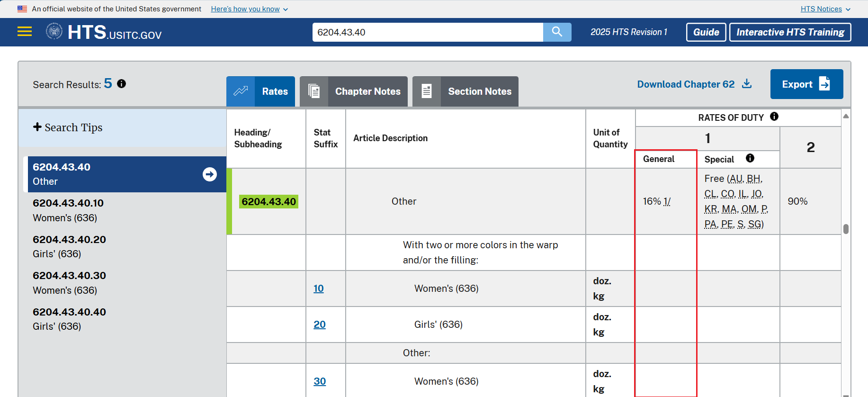Click the Export button
Image resolution: width=868 pixels, height=397 pixels.
click(806, 84)
